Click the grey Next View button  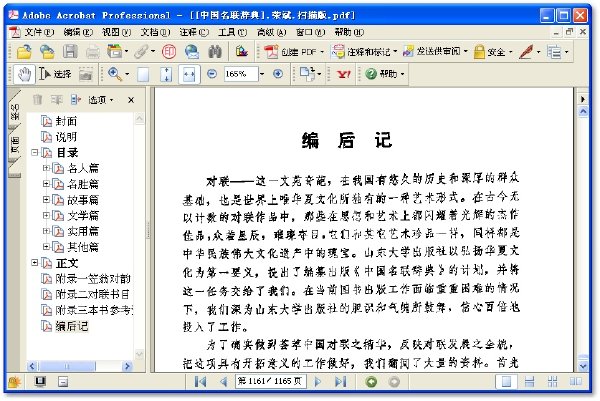(394, 381)
